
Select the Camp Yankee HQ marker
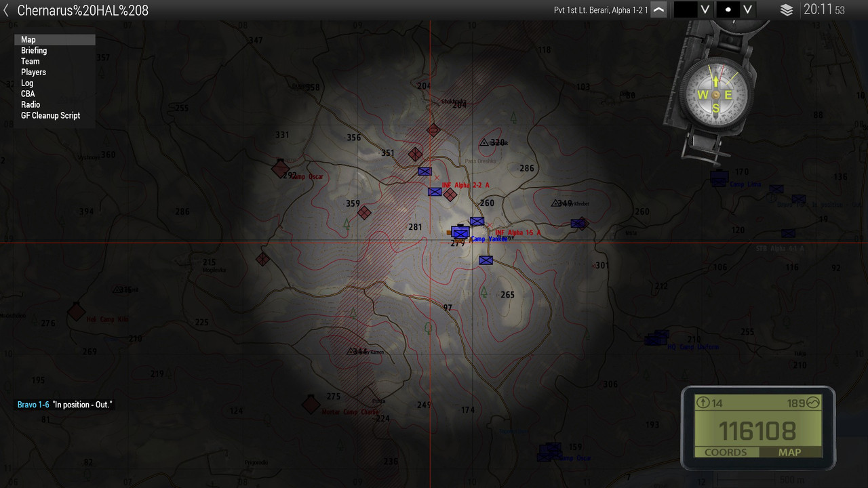click(460, 232)
